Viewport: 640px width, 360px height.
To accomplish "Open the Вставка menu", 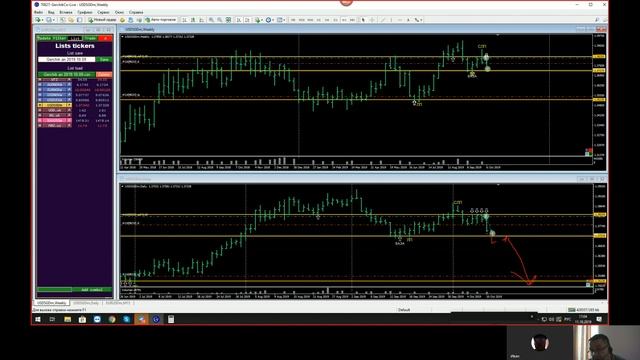I will [x=66, y=12].
